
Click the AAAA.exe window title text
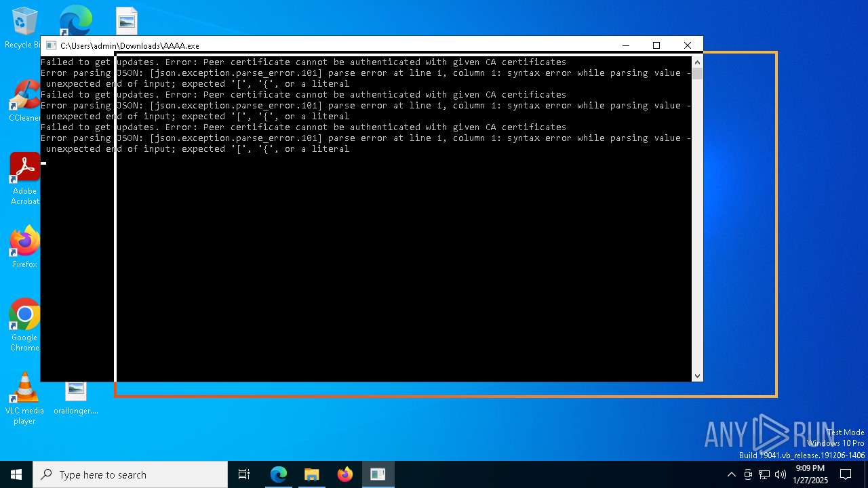pyautogui.click(x=130, y=45)
